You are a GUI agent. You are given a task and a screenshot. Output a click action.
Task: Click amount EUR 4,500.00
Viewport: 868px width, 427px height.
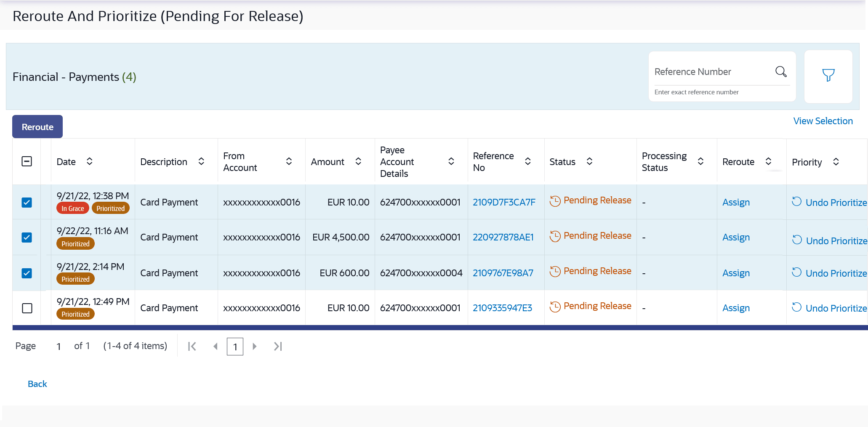click(341, 238)
